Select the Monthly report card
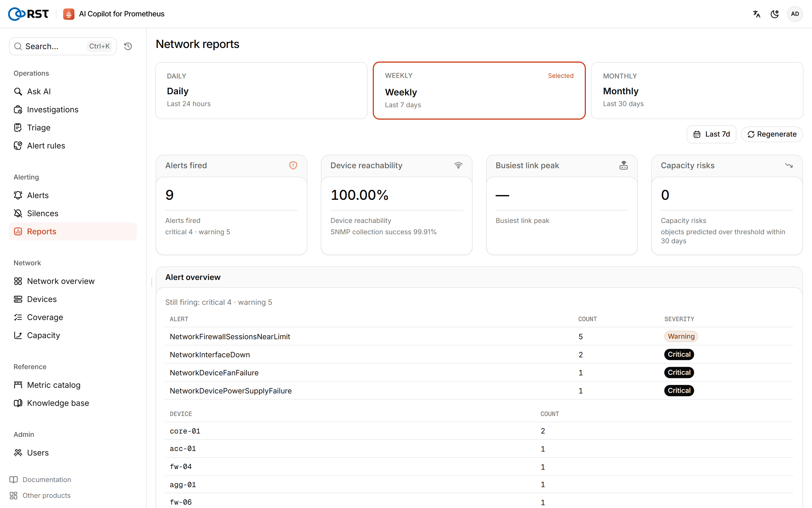The image size is (812, 508). coord(697,90)
